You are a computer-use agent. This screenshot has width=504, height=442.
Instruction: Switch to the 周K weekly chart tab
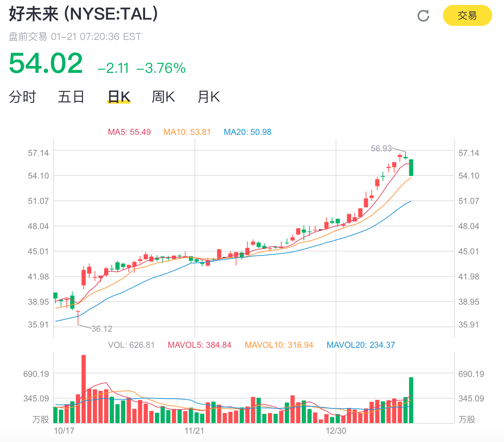tap(163, 97)
